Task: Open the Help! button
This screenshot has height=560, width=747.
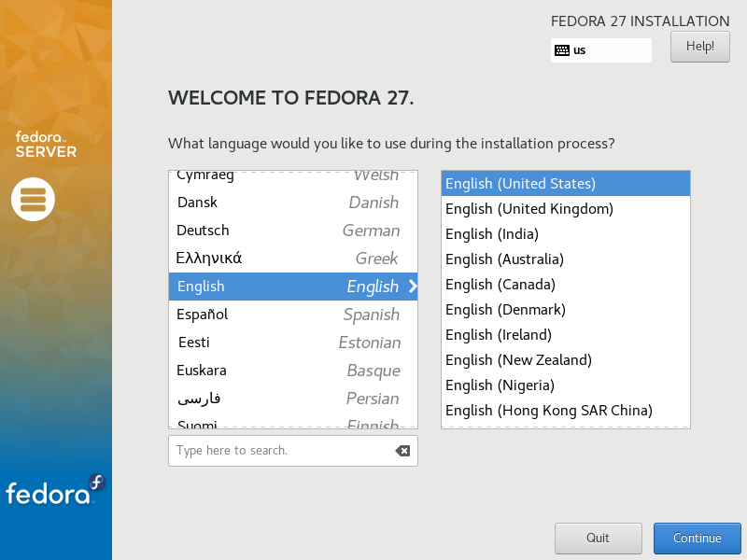Action: click(699, 46)
